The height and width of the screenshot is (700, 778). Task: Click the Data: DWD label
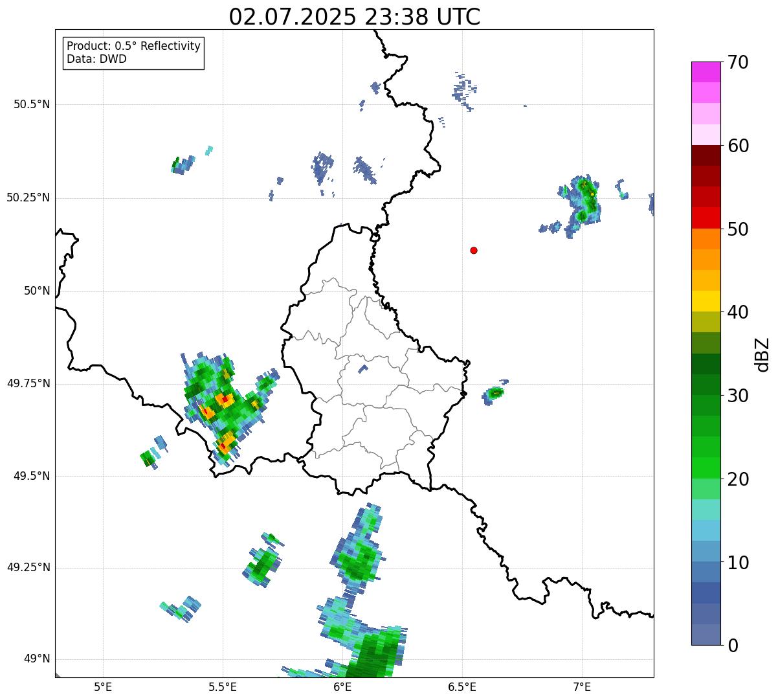96,59
